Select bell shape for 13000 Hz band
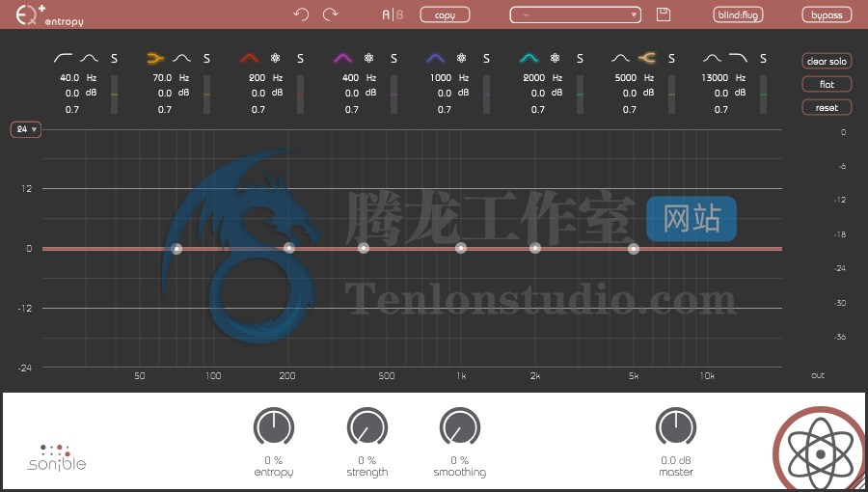This screenshot has width=868, height=492. 712,58
